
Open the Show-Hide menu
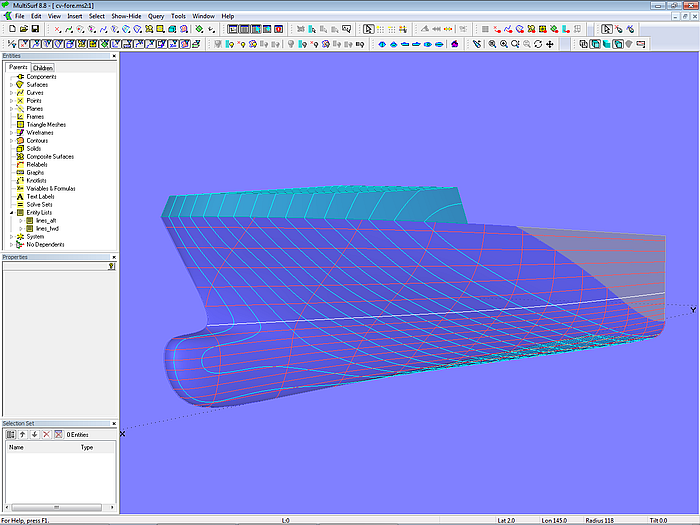coord(125,16)
